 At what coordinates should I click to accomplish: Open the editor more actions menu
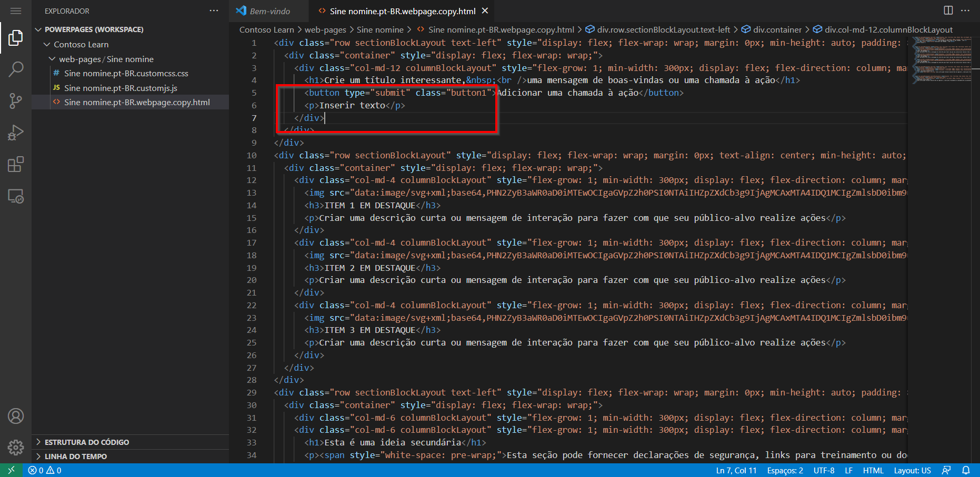[x=966, y=10]
